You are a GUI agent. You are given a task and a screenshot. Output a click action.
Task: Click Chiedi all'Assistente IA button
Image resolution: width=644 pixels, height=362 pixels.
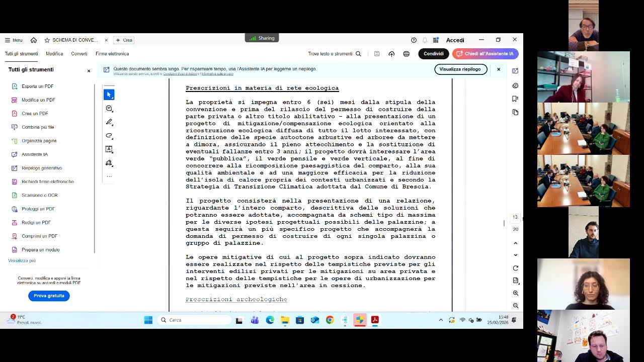[x=485, y=54]
